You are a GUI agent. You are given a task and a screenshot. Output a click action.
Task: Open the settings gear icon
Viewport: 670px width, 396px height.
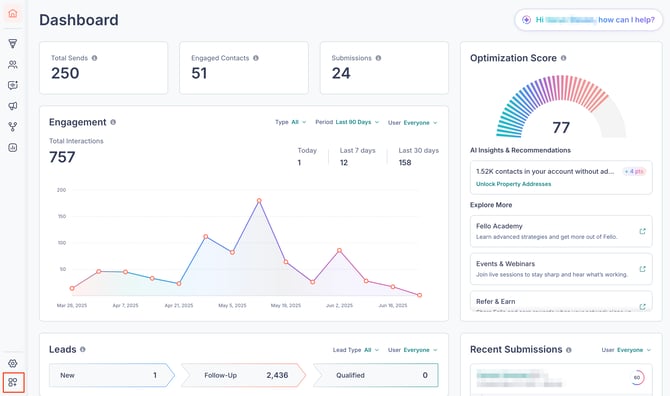click(13, 363)
